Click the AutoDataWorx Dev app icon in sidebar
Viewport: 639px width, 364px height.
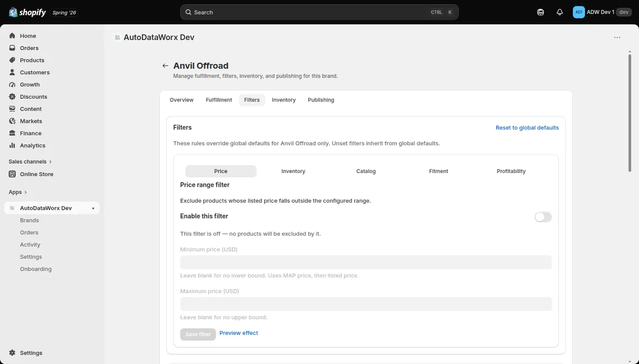(12, 208)
